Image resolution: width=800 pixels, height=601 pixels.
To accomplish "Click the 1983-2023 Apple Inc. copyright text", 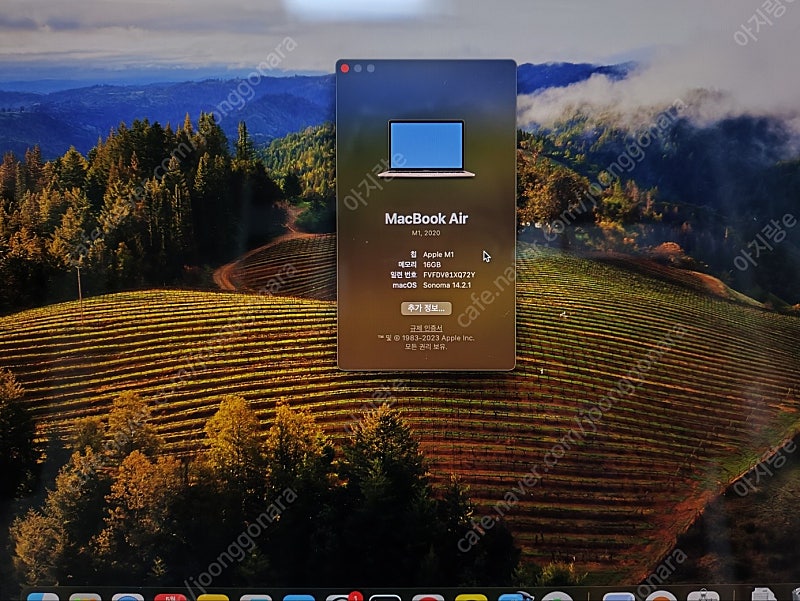I will coord(438,338).
